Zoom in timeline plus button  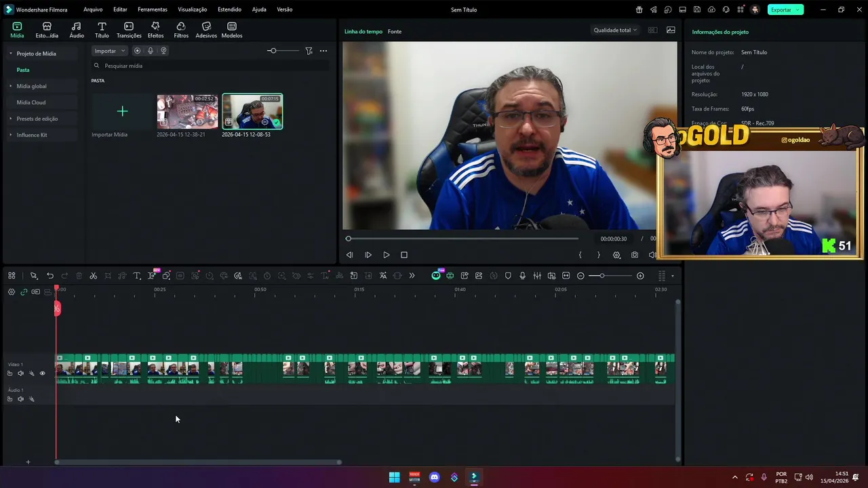pos(640,276)
